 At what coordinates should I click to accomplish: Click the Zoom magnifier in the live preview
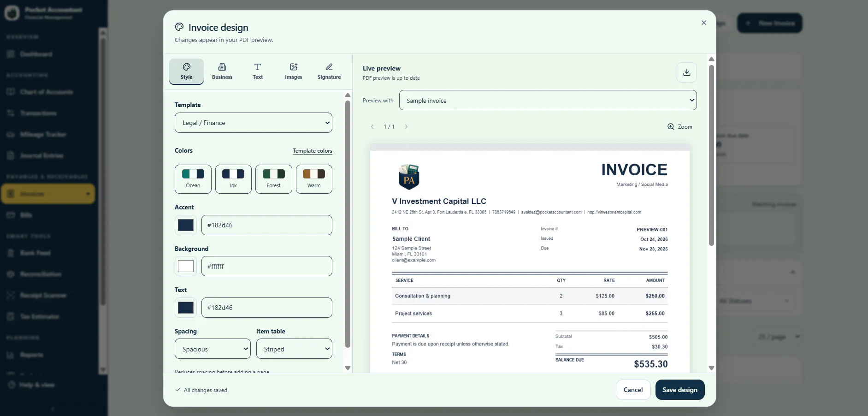pos(680,127)
